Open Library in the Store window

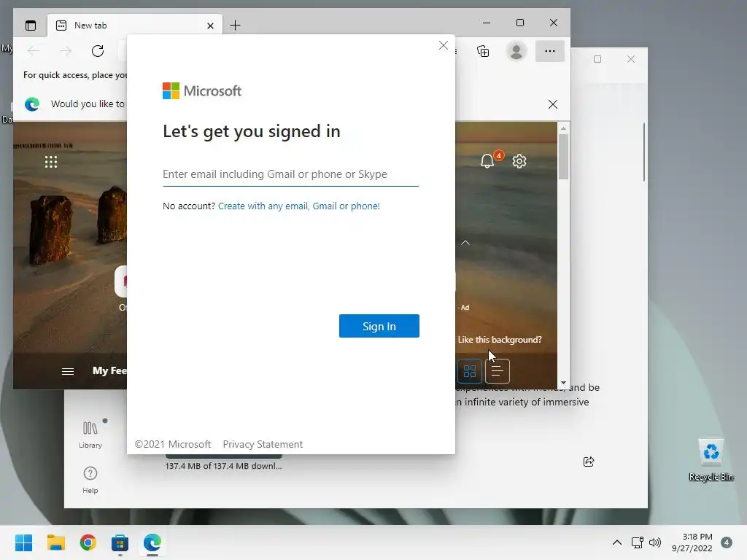(x=90, y=435)
